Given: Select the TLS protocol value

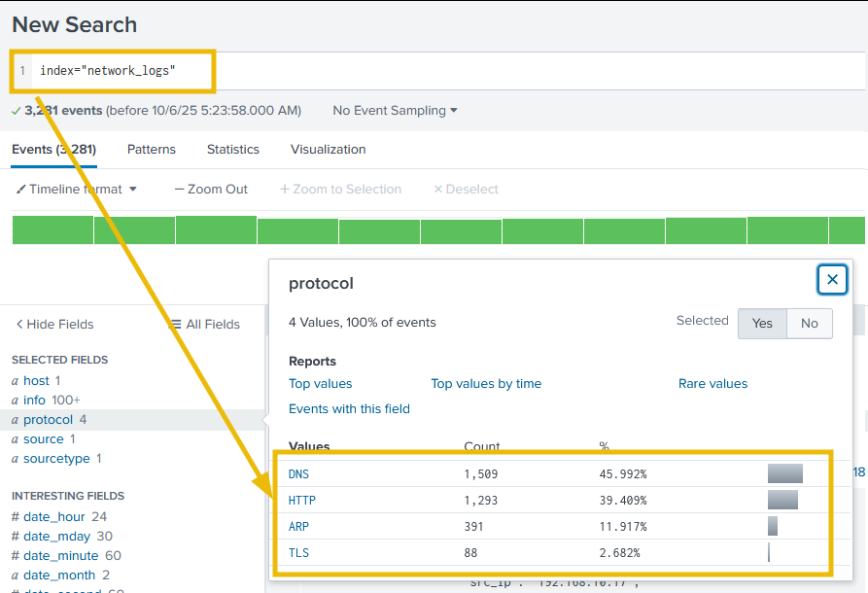Looking at the screenshot, I should (x=298, y=553).
